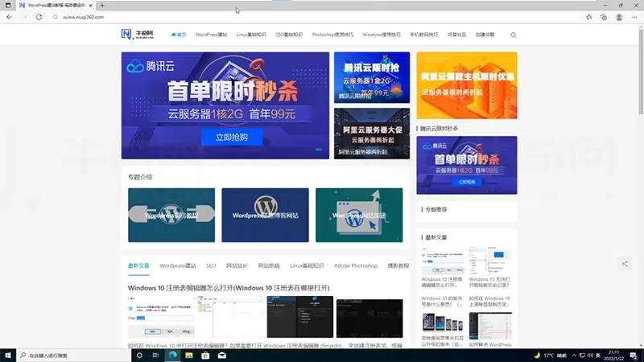Open sidebar post Windows 10 的版本号是什么意思
Screen dimensions: 644x362
[x=442, y=301]
